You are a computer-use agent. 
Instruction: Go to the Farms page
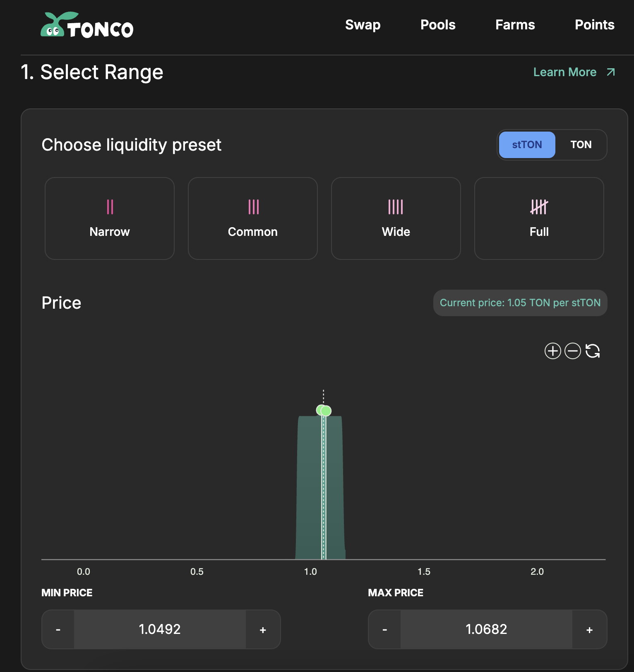click(515, 25)
